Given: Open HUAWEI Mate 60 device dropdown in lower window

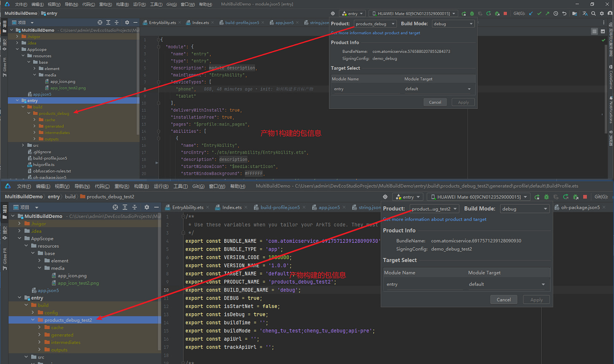Looking at the screenshot, I should pyautogui.click(x=479, y=197).
